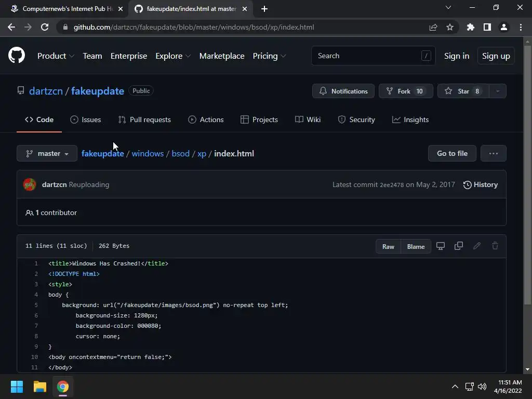Open the three-dot file actions menu
This screenshot has width=532, height=399.
click(494, 153)
